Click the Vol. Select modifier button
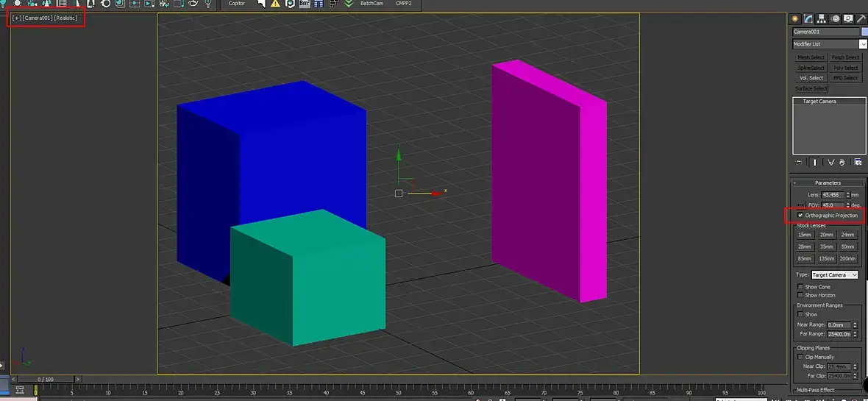868x401 pixels. [x=811, y=78]
